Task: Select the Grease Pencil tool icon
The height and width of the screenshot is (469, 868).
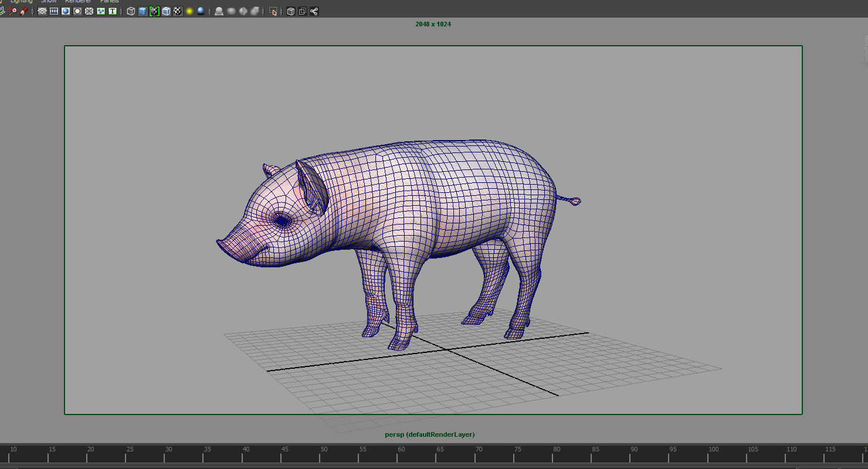Action: click(23, 11)
